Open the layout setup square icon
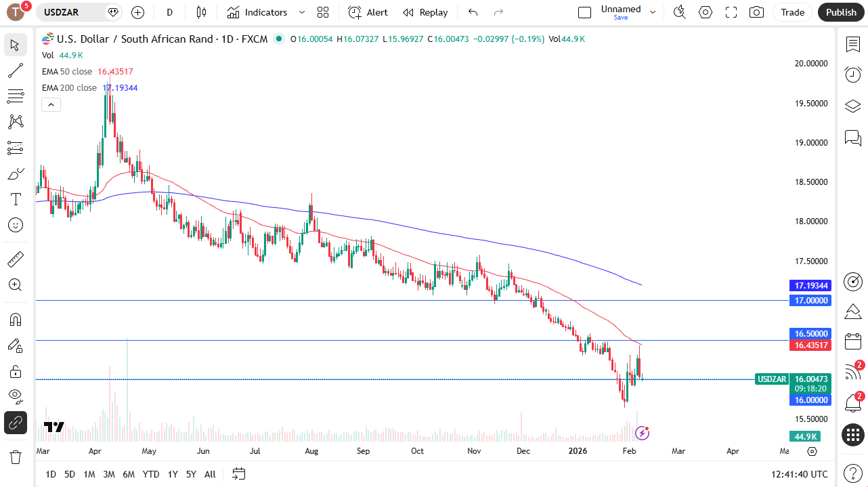Screen dimensions: 868x487 [584, 12]
